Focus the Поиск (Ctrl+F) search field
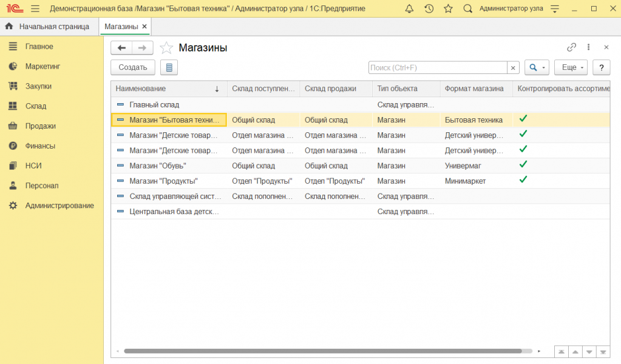Screen dimensions: 621x364 tap(437, 67)
